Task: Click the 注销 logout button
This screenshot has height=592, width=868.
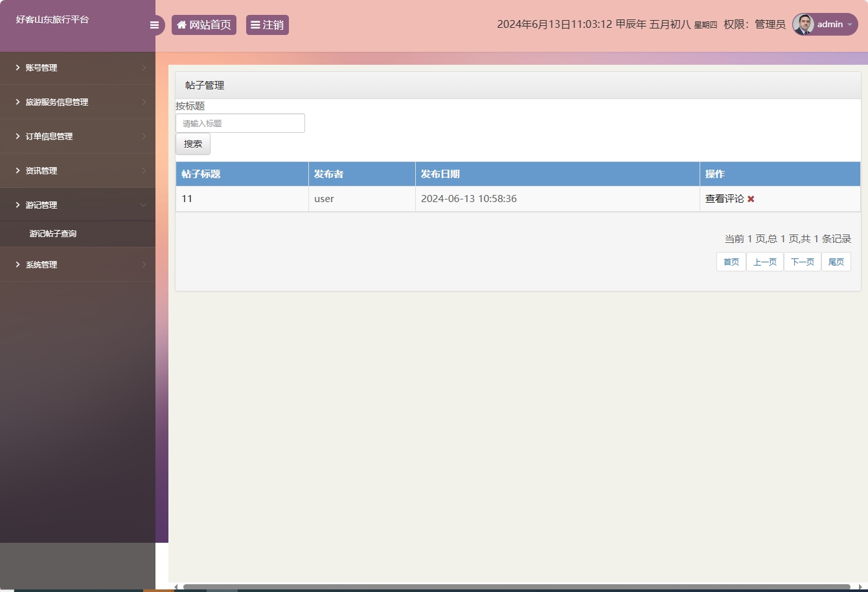Action: tap(267, 25)
